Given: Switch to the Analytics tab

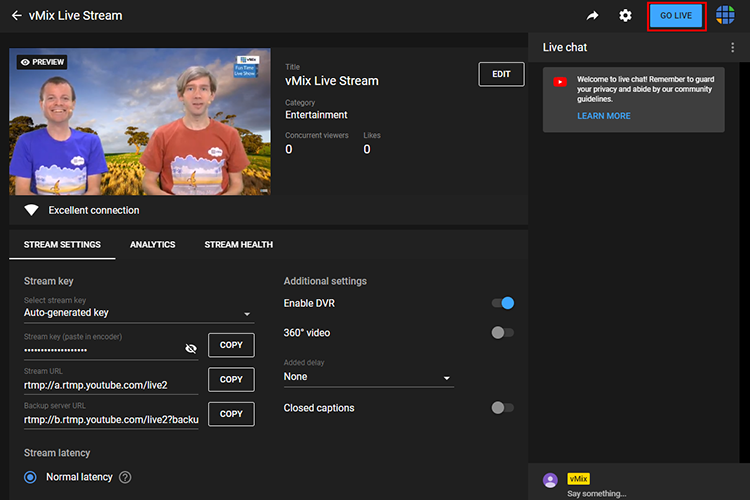Looking at the screenshot, I should [x=152, y=244].
